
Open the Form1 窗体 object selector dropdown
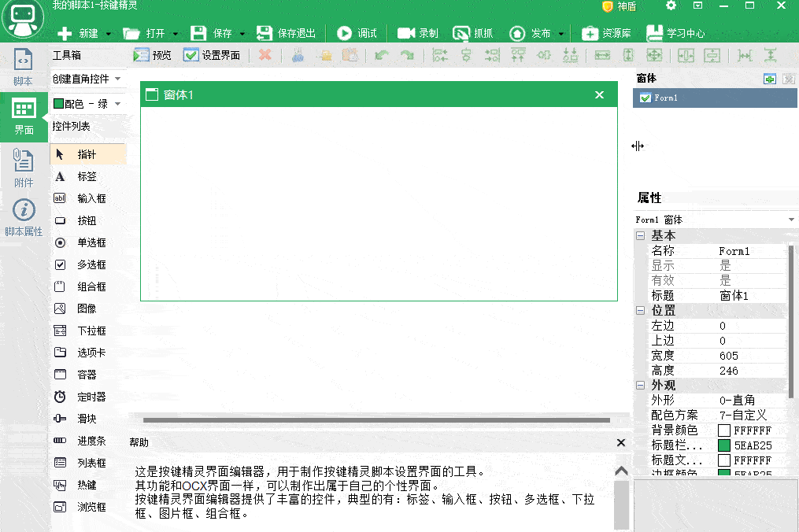(x=791, y=220)
